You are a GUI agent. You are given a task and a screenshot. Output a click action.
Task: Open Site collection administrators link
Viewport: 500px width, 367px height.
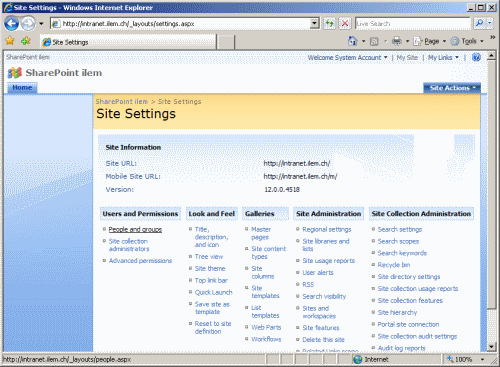click(129, 245)
